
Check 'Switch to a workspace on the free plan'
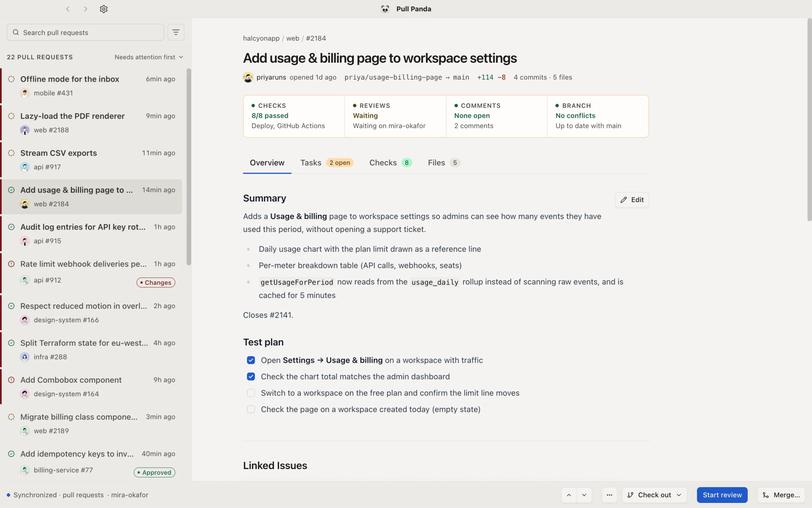coord(251,393)
